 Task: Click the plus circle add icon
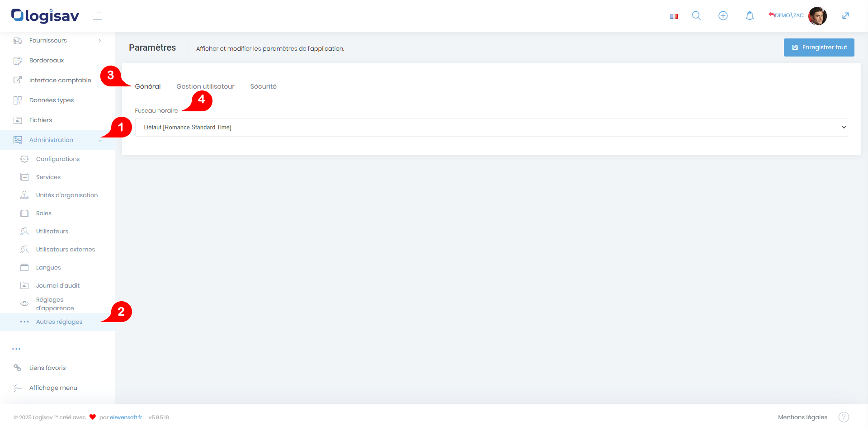pos(723,16)
